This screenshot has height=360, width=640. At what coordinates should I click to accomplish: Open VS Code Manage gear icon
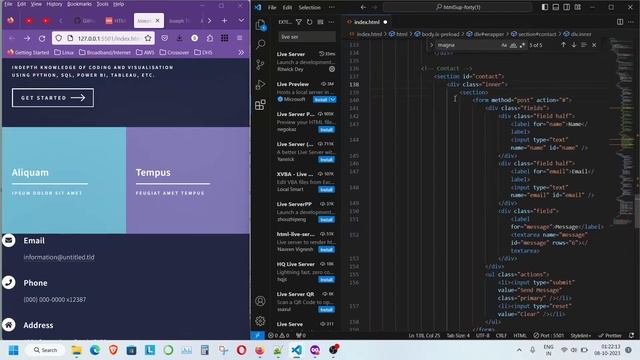coord(260,321)
